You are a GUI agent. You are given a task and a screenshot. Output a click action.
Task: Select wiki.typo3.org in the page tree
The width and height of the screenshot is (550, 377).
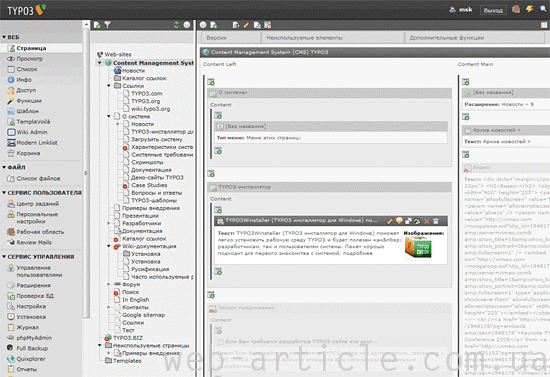coord(150,109)
